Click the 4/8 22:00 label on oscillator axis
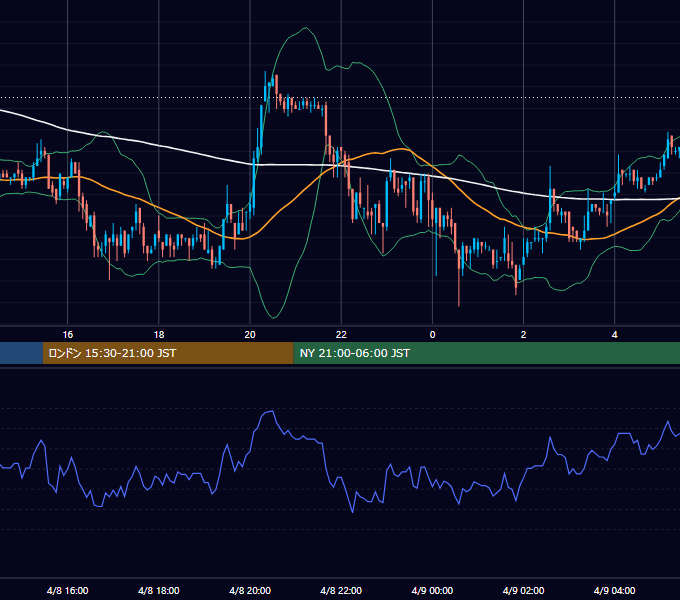 click(x=341, y=590)
